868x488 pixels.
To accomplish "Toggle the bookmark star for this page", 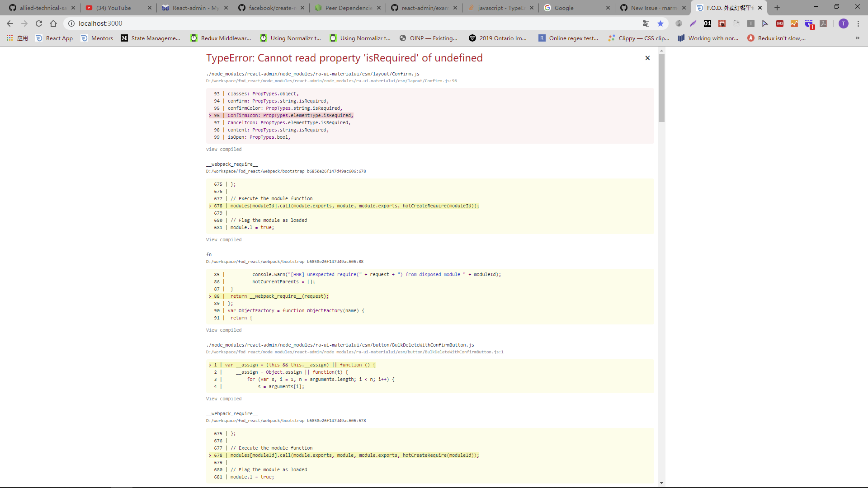I will pyautogui.click(x=661, y=23).
